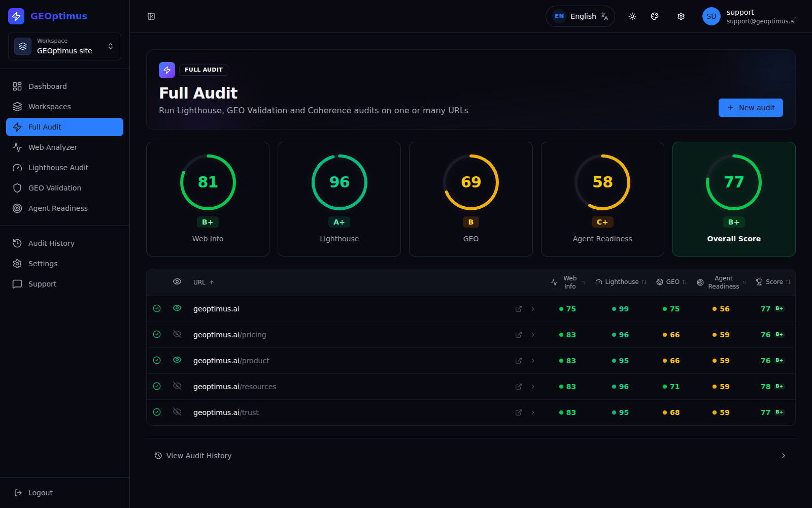Open external link for geoptimus.ai/product

tap(519, 361)
